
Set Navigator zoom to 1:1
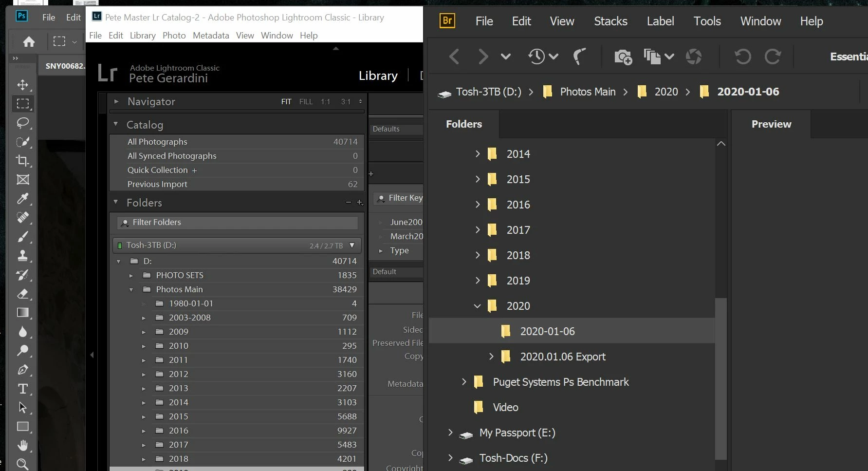325,102
